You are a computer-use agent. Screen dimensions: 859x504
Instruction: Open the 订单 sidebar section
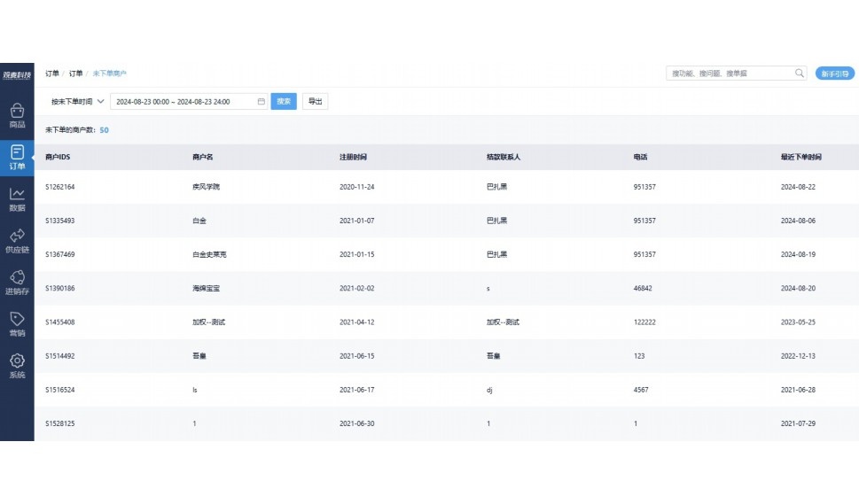17,158
